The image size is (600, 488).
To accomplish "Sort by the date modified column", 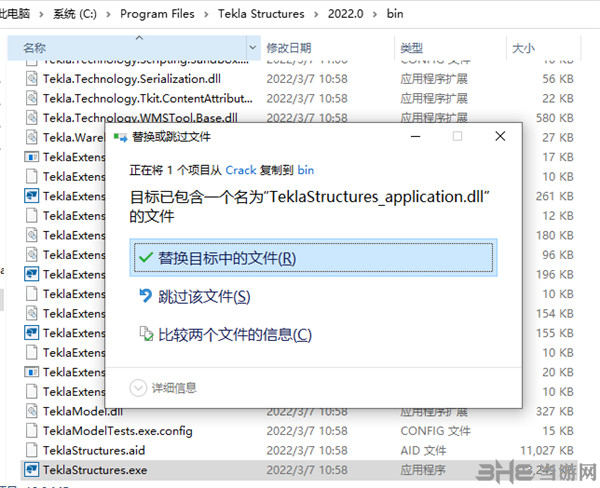I will 289,48.
